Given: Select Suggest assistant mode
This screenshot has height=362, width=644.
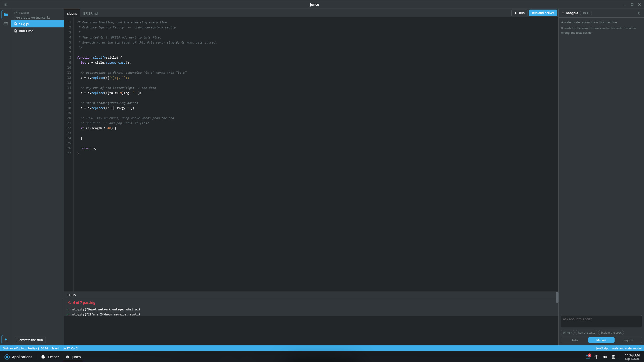Looking at the screenshot, I should 628,340.
